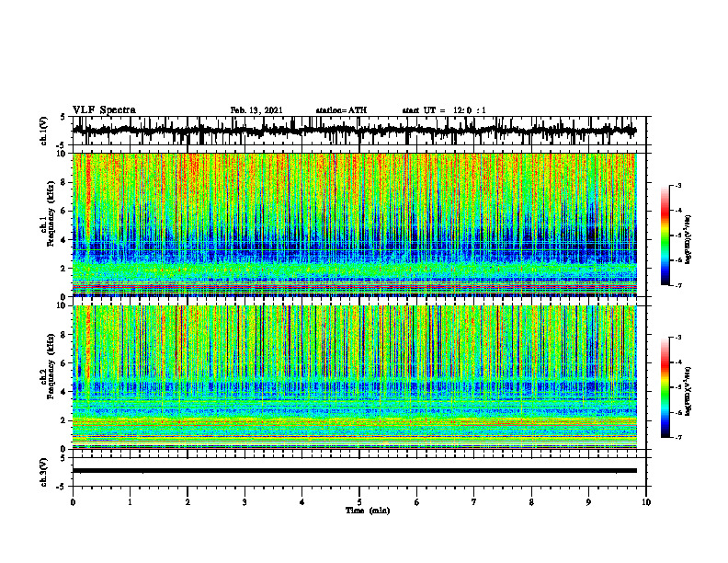Click tick label "1" on the time axis
The width and height of the screenshot is (728, 563).
coord(130,502)
